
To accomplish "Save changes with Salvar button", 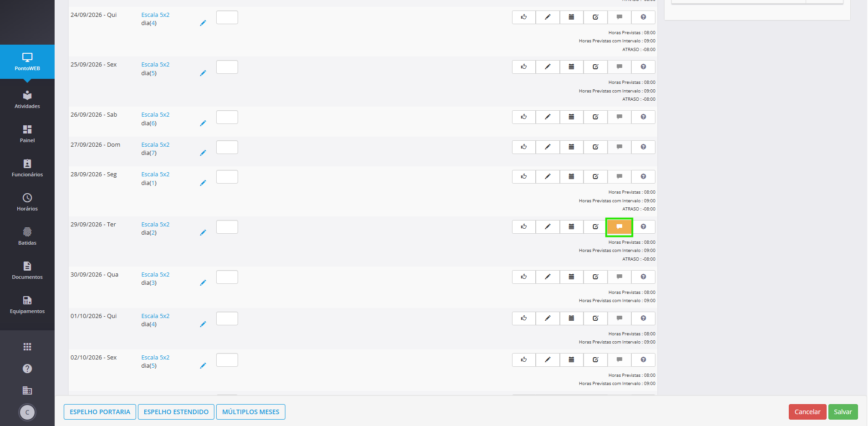I will pyautogui.click(x=843, y=412).
